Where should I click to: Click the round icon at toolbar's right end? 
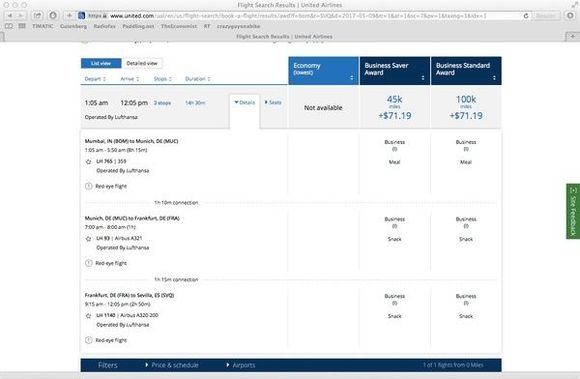click(570, 16)
